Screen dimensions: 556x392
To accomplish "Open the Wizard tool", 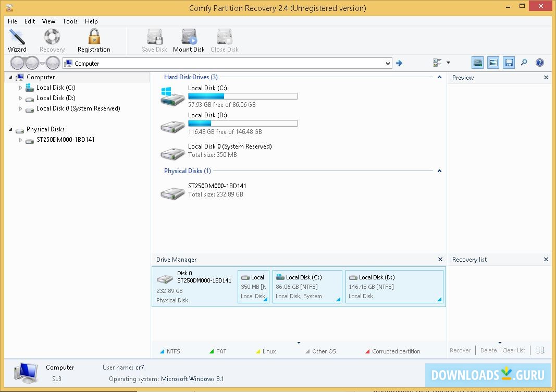I will click(x=17, y=39).
